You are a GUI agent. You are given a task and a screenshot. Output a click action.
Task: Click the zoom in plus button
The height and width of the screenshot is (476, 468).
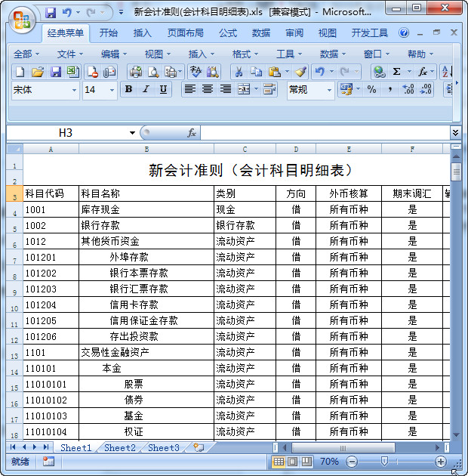tap(440, 462)
